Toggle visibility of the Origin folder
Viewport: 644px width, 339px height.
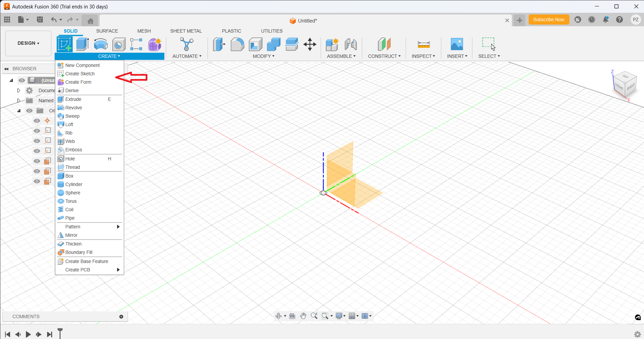pyautogui.click(x=30, y=111)
